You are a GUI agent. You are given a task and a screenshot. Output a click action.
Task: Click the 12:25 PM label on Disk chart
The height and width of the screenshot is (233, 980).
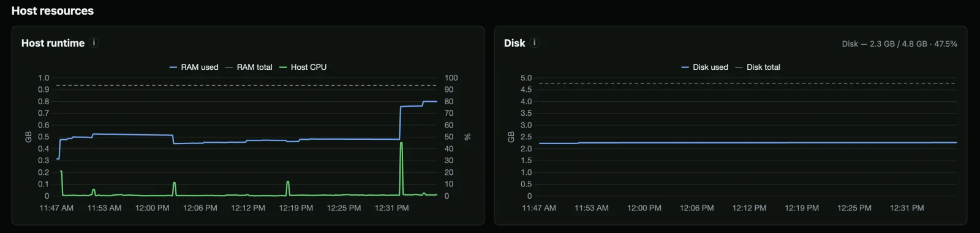coord(854,208)
